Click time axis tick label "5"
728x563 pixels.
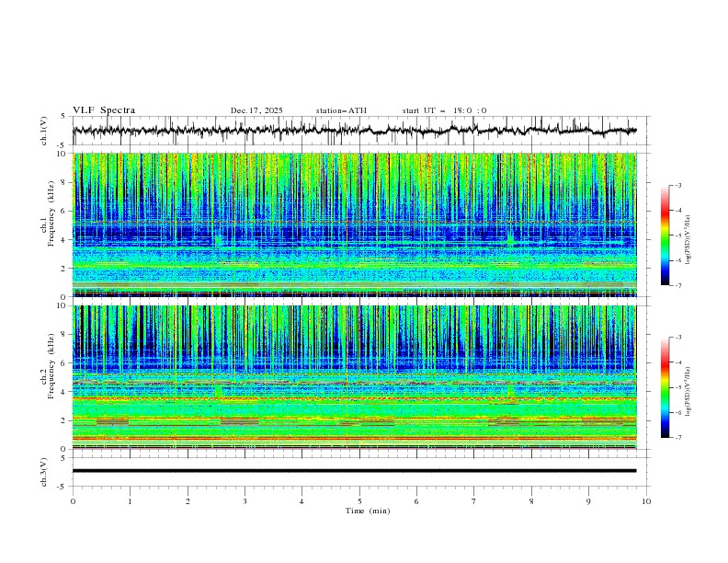tap(359, 501)
